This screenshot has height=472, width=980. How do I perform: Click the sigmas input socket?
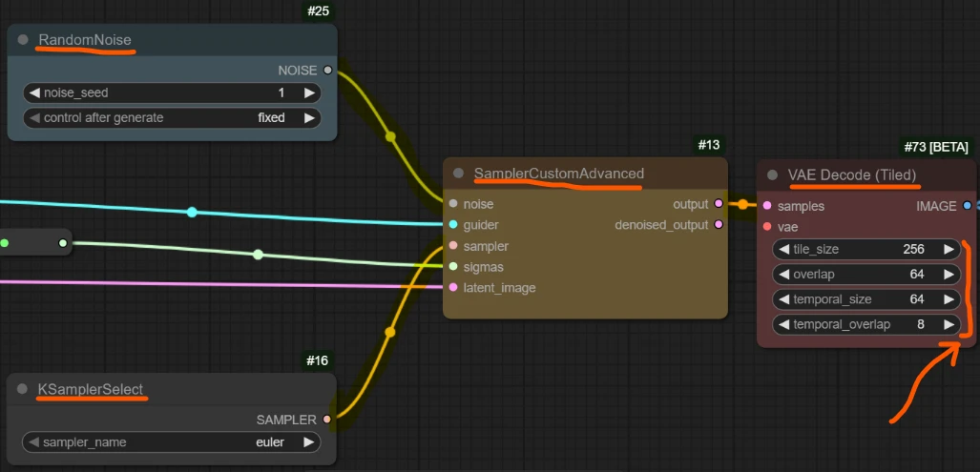click(x=453, y=267)
